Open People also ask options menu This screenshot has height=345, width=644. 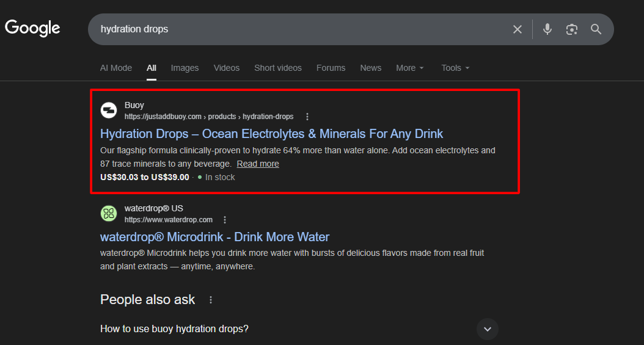click(x=211, y=300)
